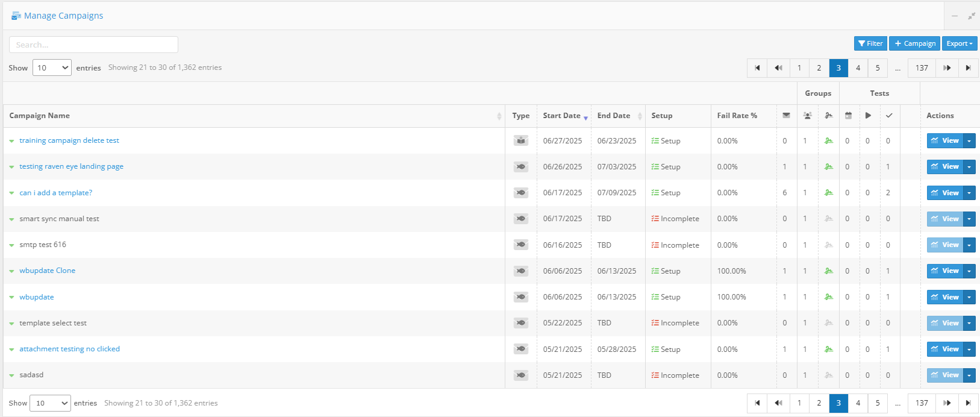Open the wbupdate Clone campaign link
980x417 pixels.
point(47,271)
